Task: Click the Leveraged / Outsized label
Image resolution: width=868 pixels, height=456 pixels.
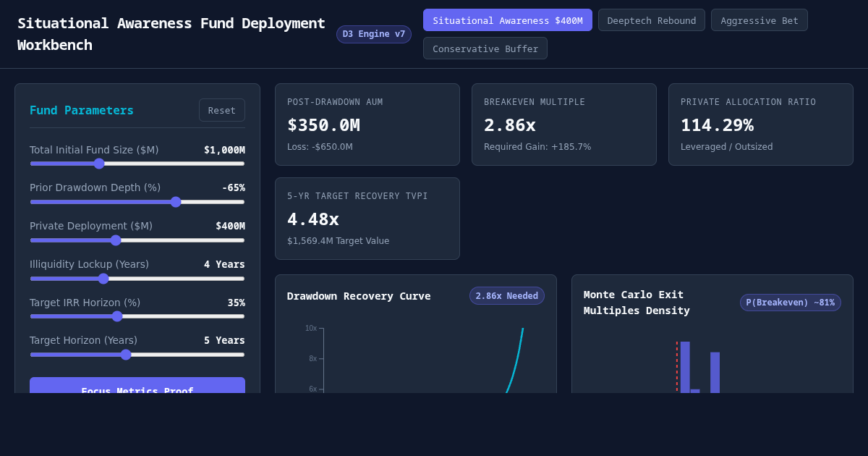Action: tap(727, 147)
